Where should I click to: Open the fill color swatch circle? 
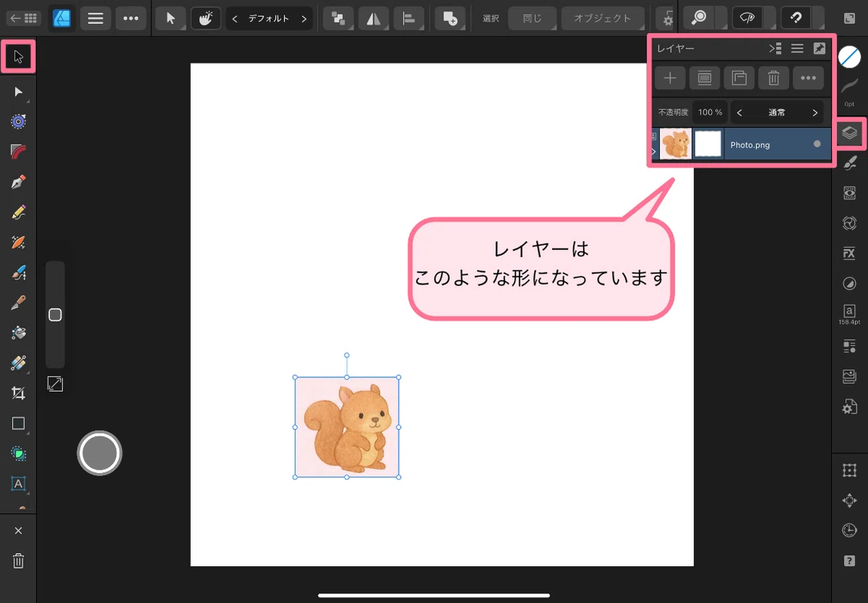(x=849, y=57)
